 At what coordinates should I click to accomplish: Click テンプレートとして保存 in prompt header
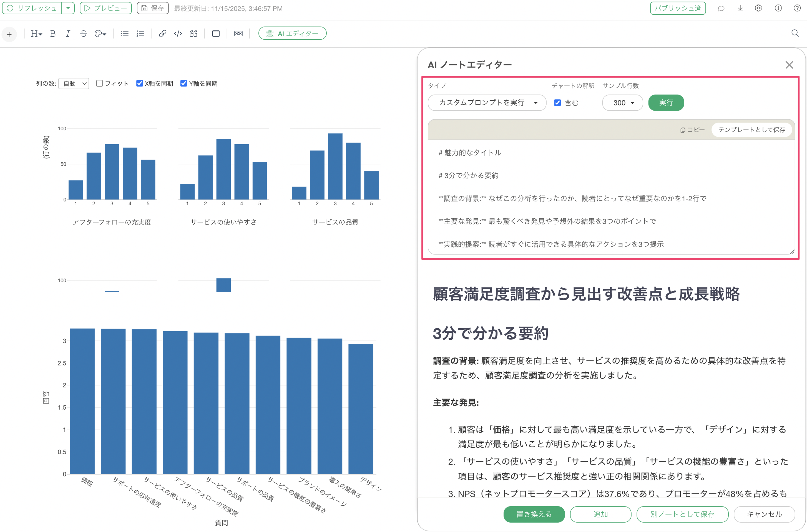[x=751, y=130]
